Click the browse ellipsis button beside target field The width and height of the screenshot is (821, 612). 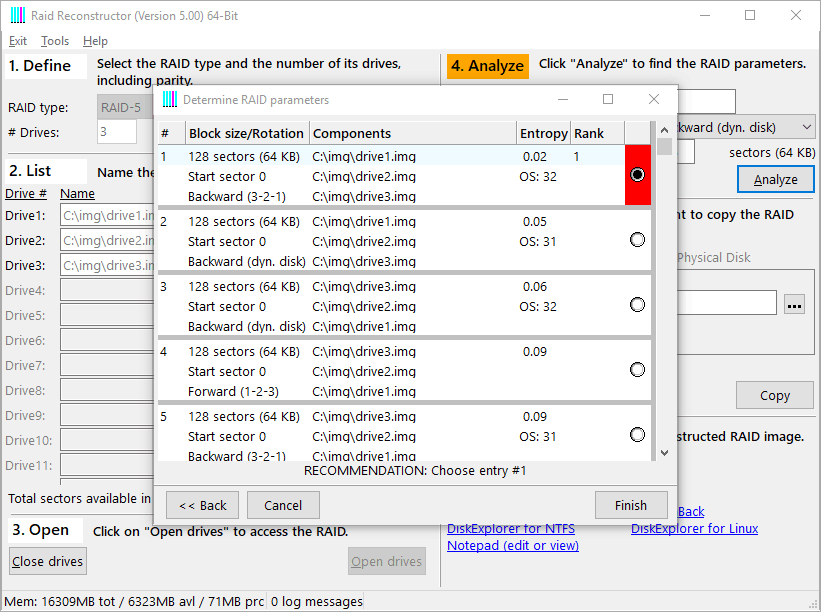coord(794,305)
